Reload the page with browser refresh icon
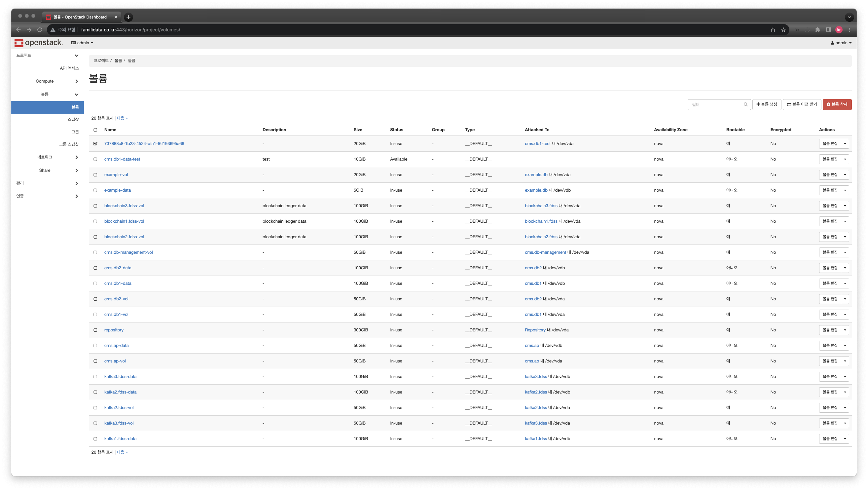Screen dimensions: 868x490 [x=39, y=30]
